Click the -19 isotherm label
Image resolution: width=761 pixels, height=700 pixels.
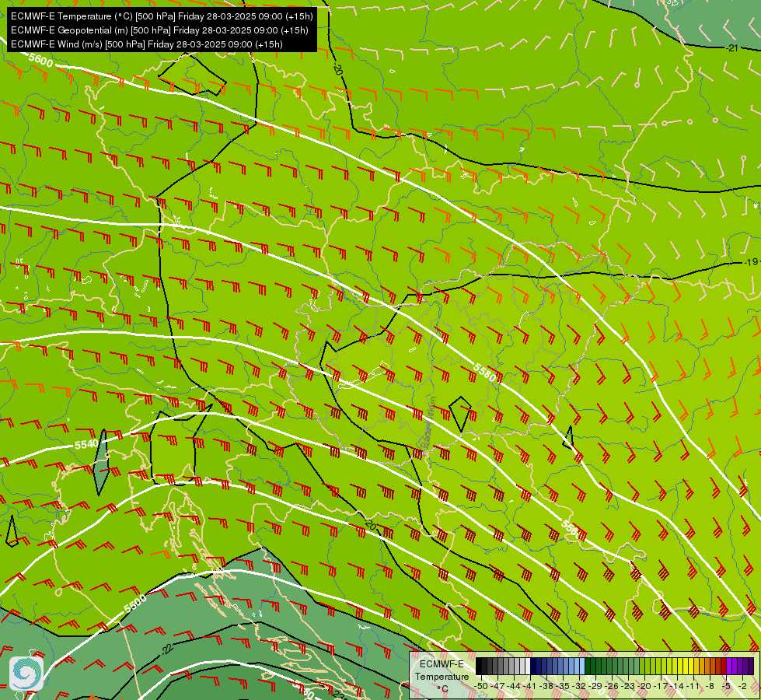(751, 262)
